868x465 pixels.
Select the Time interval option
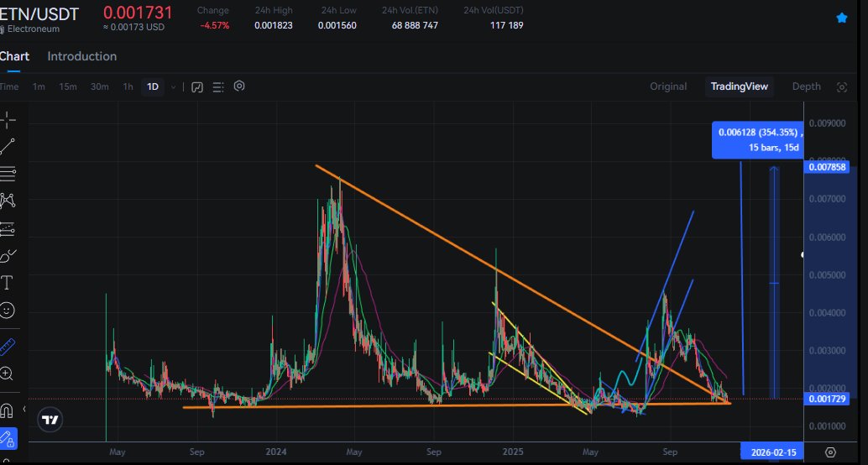click(x=8, y=87)
